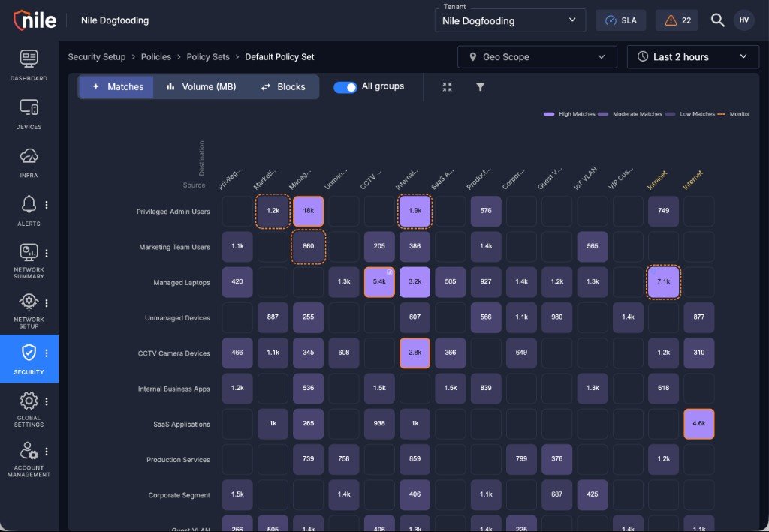This screenshot has width=769, height=532.
Task: Click the filter funnel icon
Action: (x=480, y=87)
